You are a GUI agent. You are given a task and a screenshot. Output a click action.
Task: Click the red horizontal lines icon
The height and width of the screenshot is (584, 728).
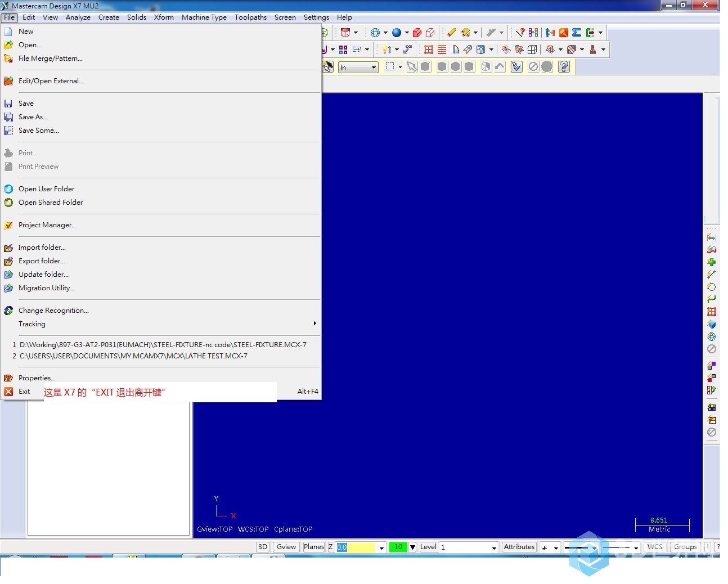tap(442, 50)
